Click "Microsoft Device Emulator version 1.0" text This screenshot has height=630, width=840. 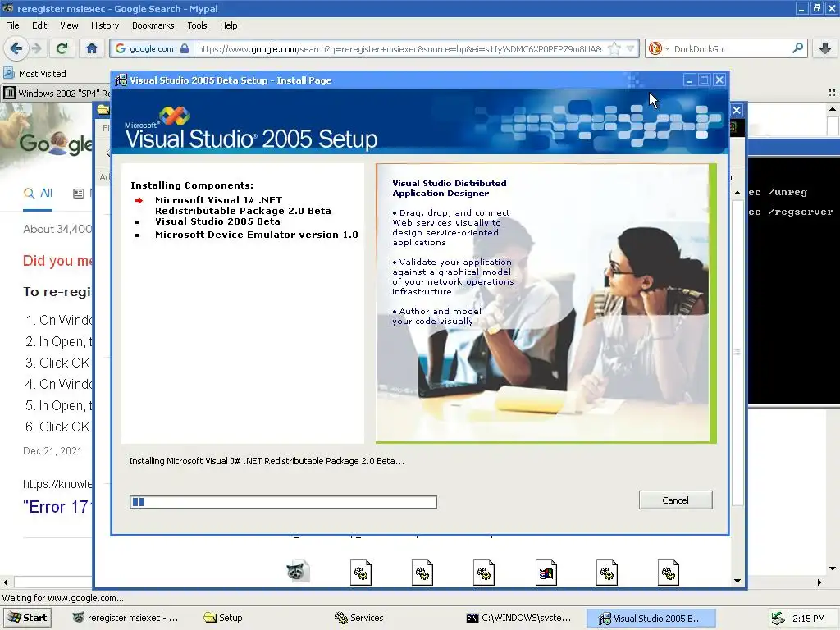point(257,235)
